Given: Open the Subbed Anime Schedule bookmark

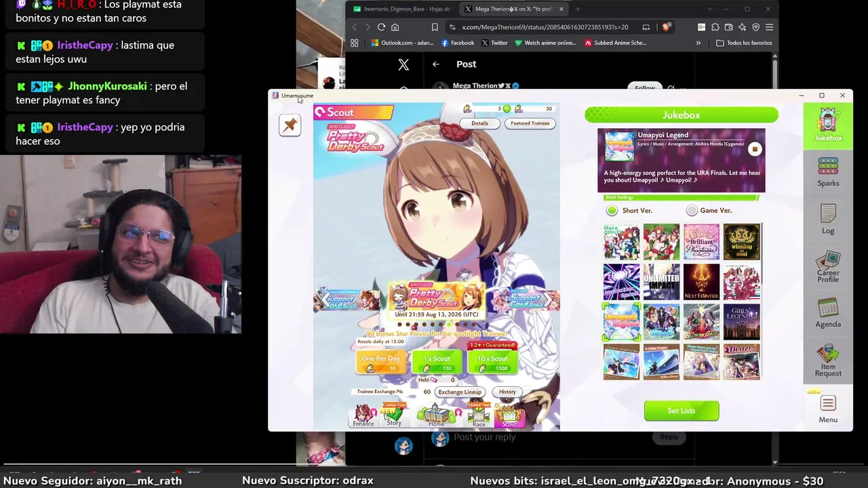Looking at the screenshot, I should 616,43.
